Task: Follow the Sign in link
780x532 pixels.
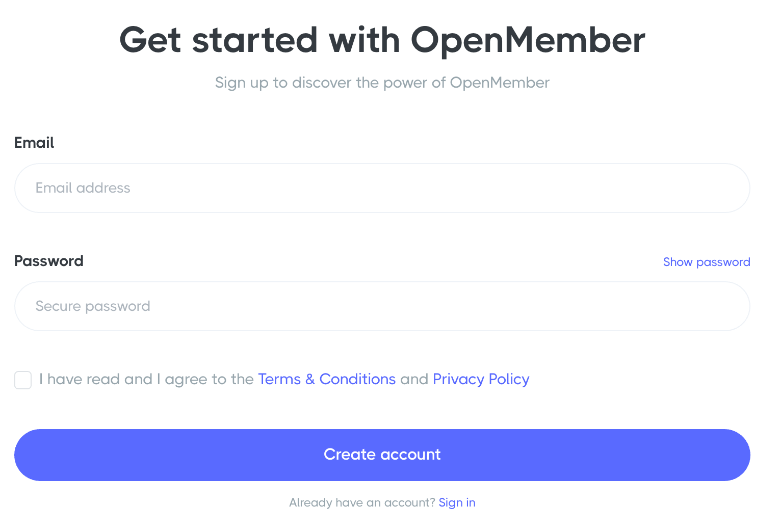Action: 457,502
